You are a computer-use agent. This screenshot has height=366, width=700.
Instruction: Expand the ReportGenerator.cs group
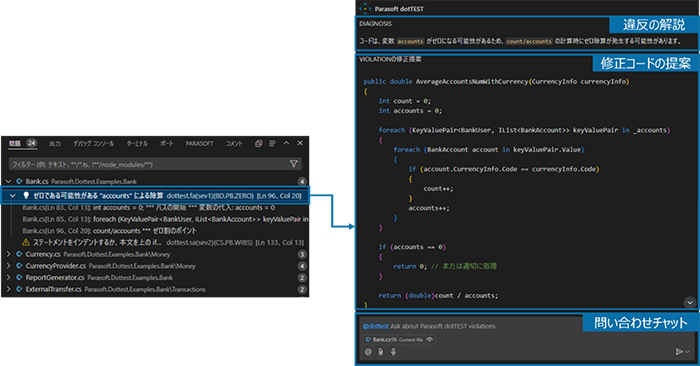(x=8, y=278)
